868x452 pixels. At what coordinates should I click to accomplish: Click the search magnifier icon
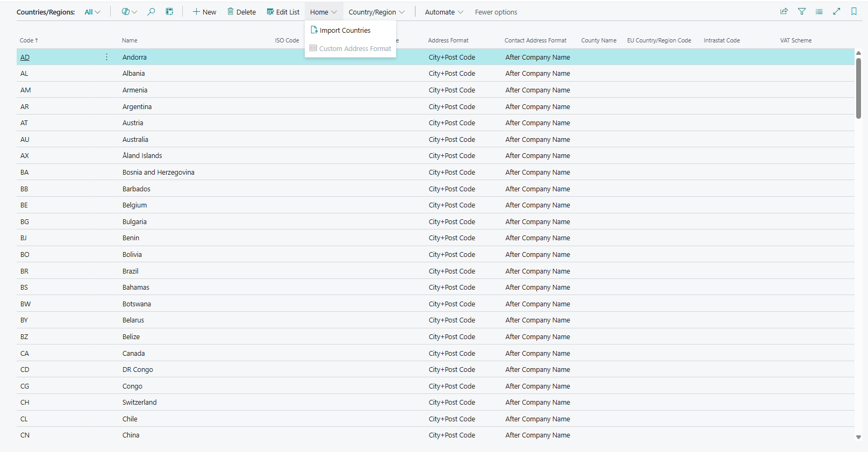point(152,12)
